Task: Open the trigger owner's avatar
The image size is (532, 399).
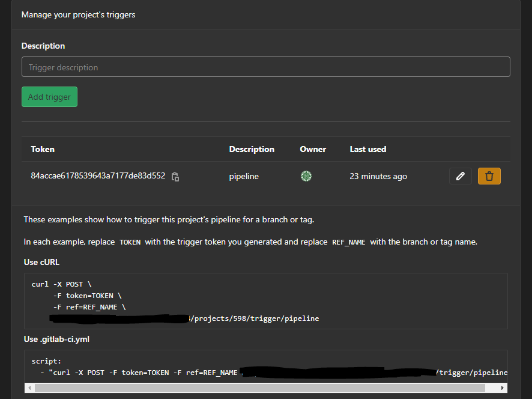Action: pyautogui.click(x=306, y=176)
